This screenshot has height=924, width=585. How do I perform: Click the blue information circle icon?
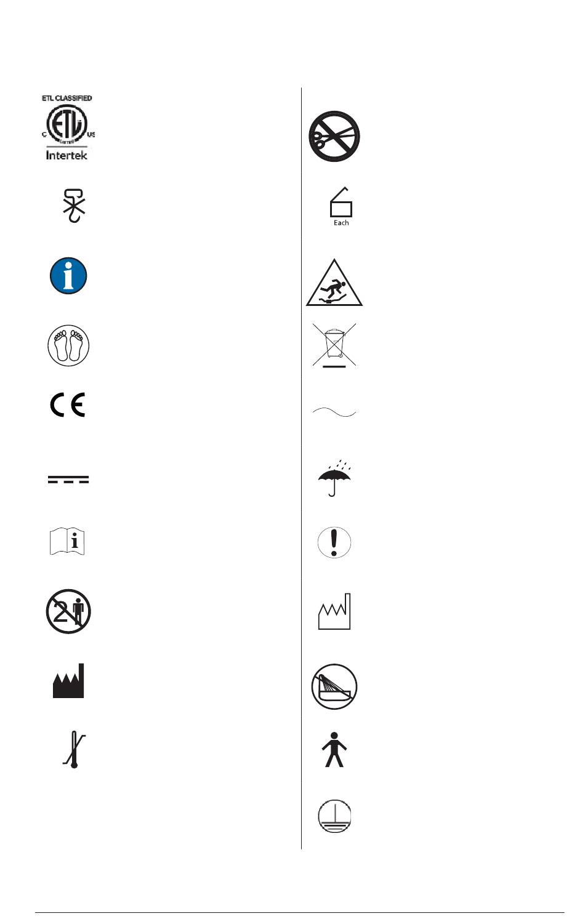pos(68,275)
